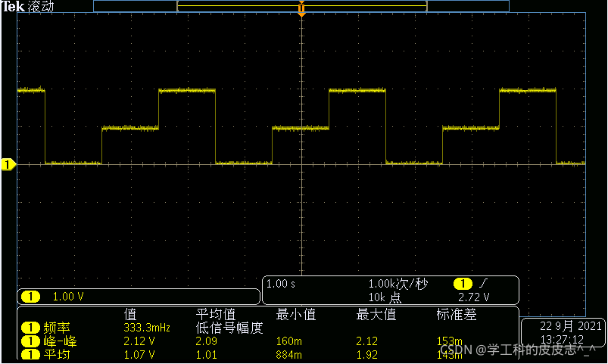Click the 最小值 column header

[296, 314]
